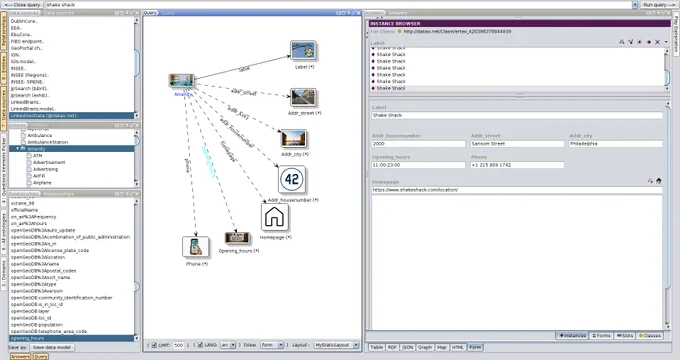Click the find instance icon in Instance Browser
This screenshot has width=680, height=360.
pos(622,42)
